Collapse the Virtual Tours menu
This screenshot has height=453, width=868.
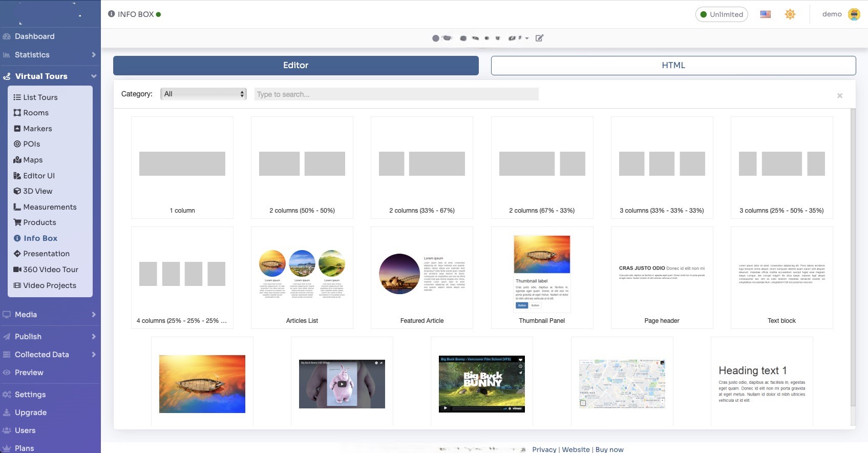pos(94,76)
